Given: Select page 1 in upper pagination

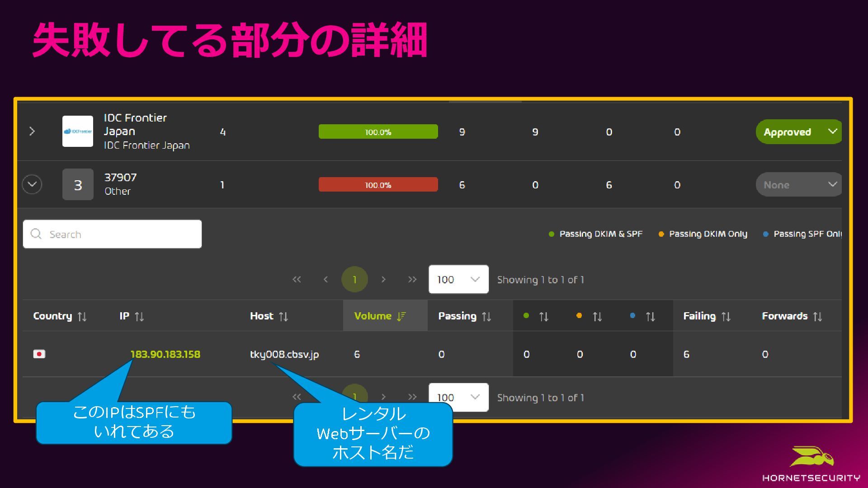Looking at the screenshot, I should click(354, 280).
